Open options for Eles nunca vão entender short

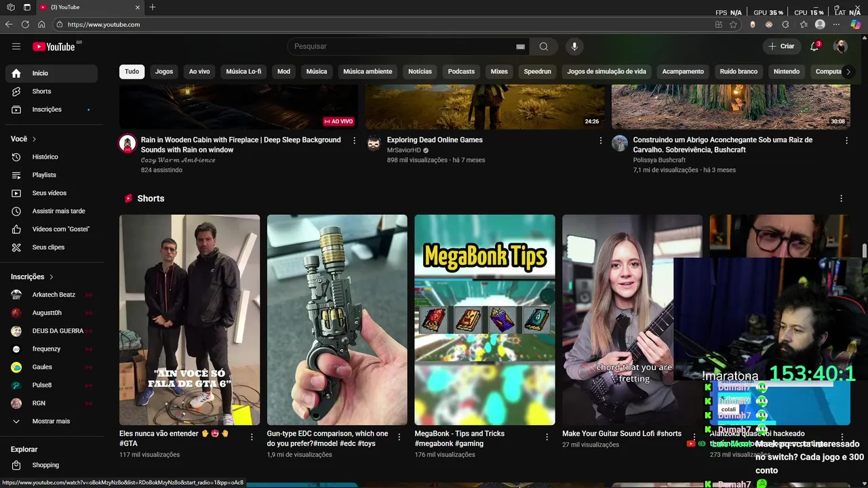point(252,437)
